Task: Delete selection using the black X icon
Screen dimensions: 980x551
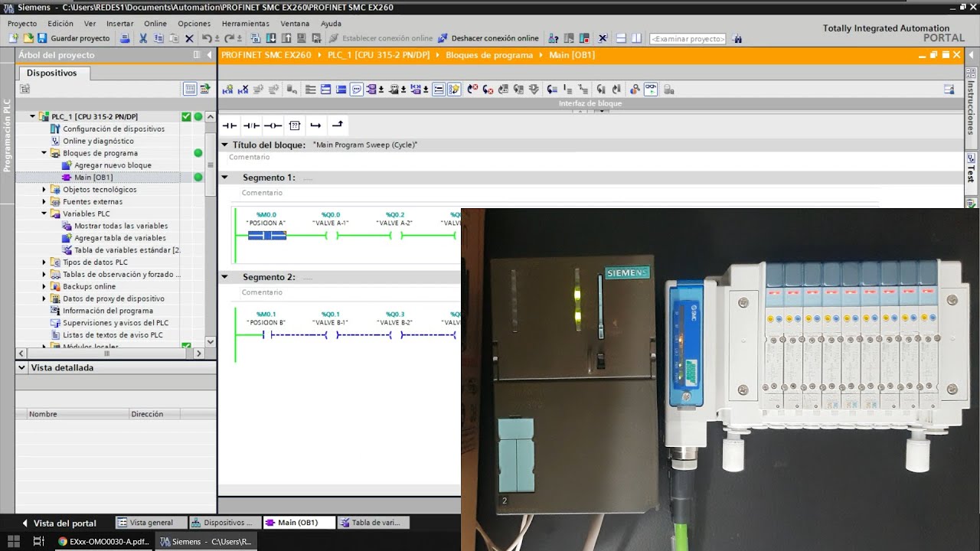Action: (x=189, y=38)
